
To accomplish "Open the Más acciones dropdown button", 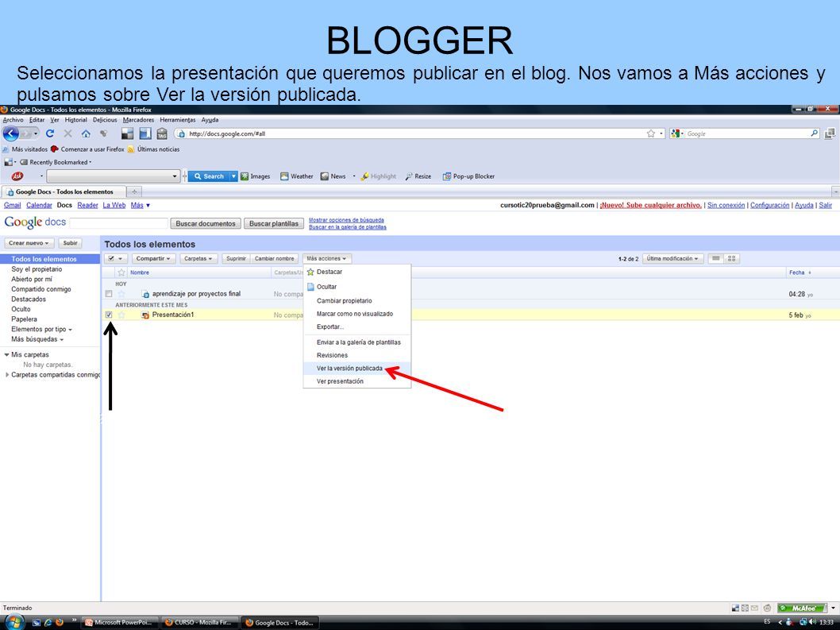I will pos(326,258).
